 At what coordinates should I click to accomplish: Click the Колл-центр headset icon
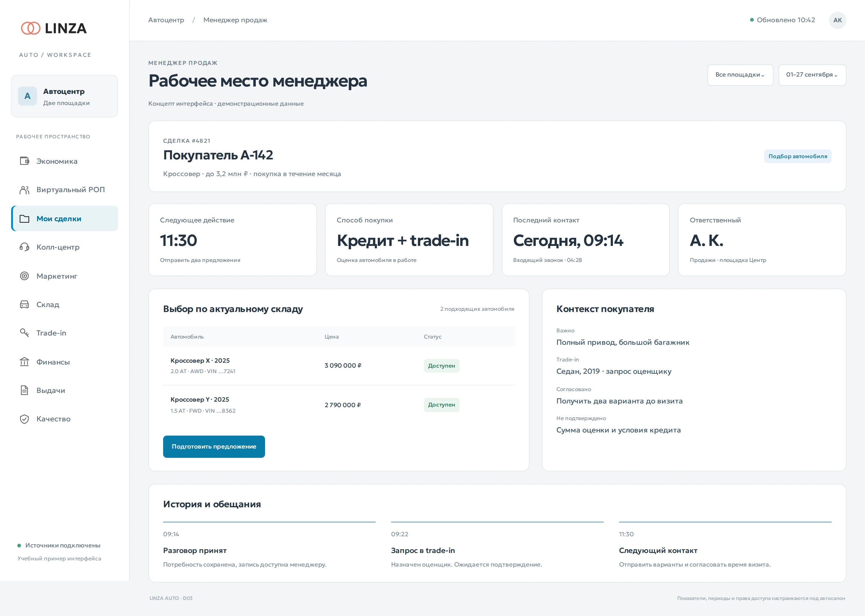coord(24,247)
